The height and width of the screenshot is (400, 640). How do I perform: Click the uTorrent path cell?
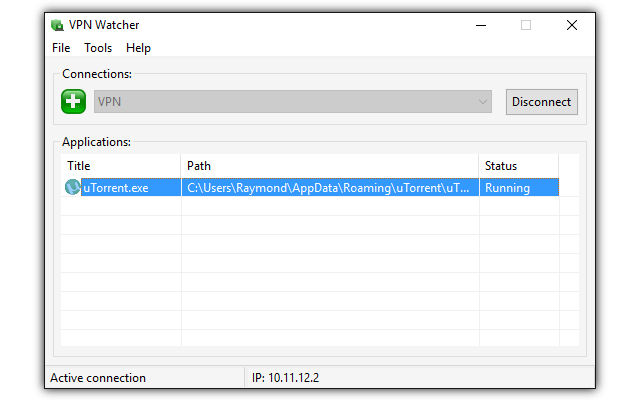coord(328,187)
